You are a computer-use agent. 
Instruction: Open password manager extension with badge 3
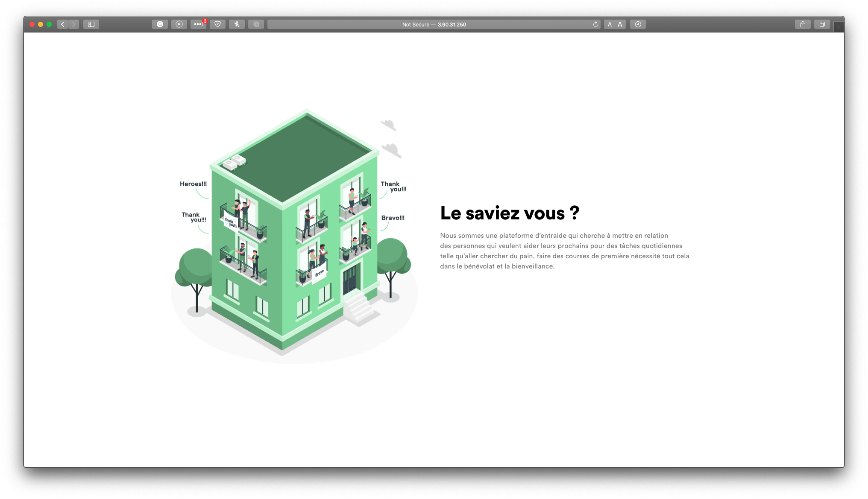(x=198, y=24)
